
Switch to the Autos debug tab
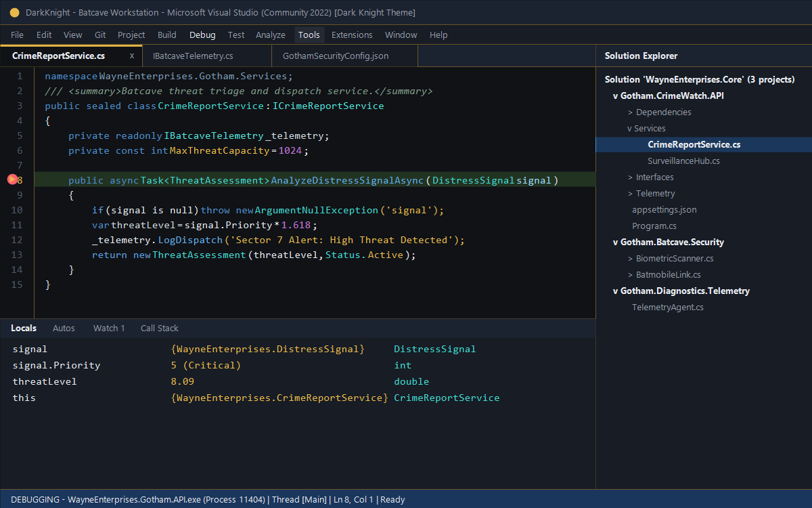tap(64, 328)
